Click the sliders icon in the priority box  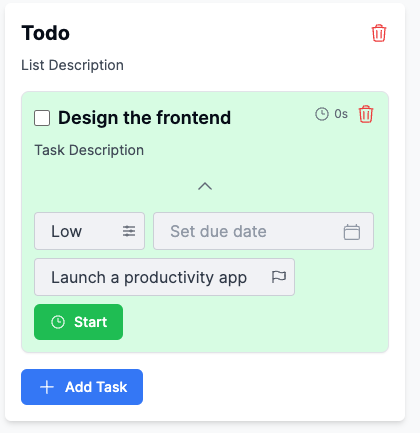coord(129,231)
